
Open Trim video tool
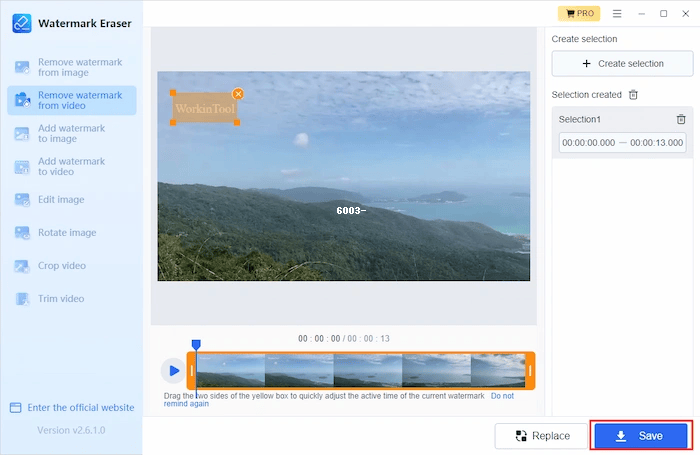point(71,299)
